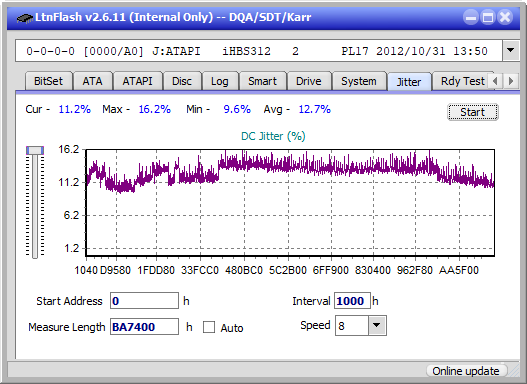The height and width of the screenshot is (384, 527).
Task: Maximize the LtnFlash window
Action: (488, 17)
